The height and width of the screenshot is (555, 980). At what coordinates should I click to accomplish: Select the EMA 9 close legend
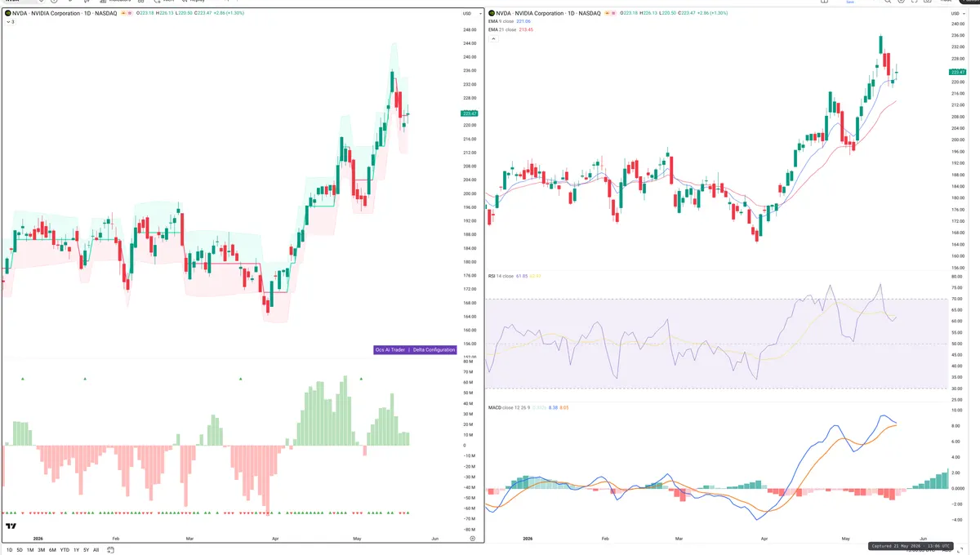point(503,21)
